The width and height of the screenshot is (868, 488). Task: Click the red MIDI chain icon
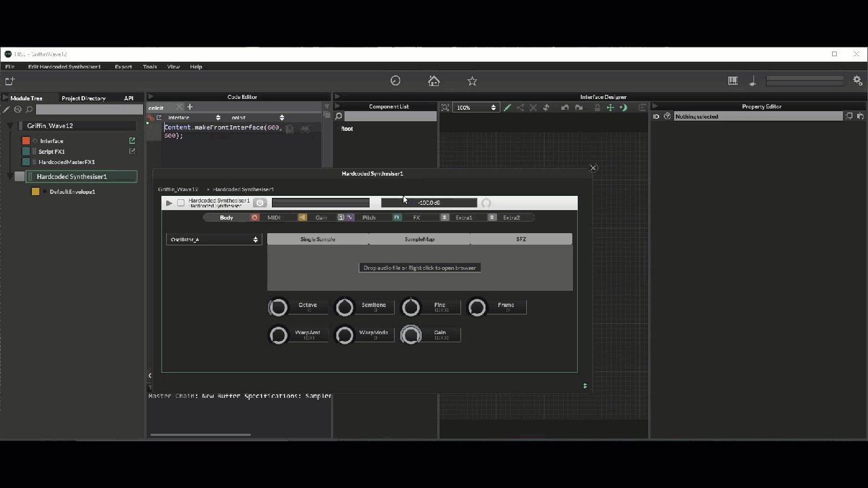tap(255, 218)
